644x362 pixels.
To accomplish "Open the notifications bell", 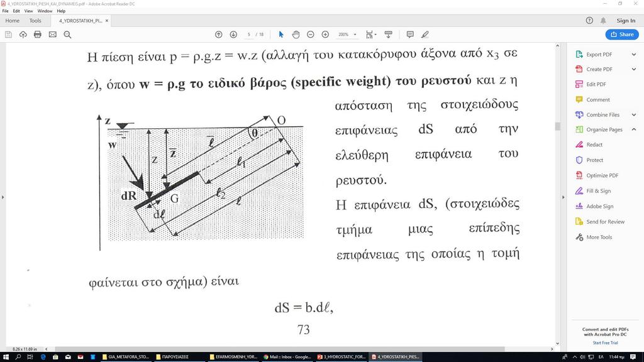I will coord(603,21).
